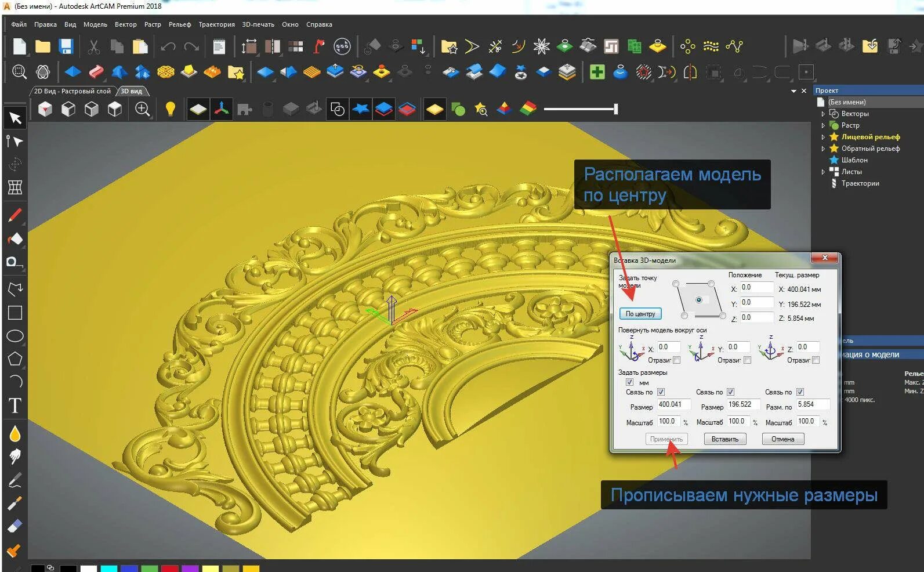
Task: Expand the Растр tree node
Action: 822,125
